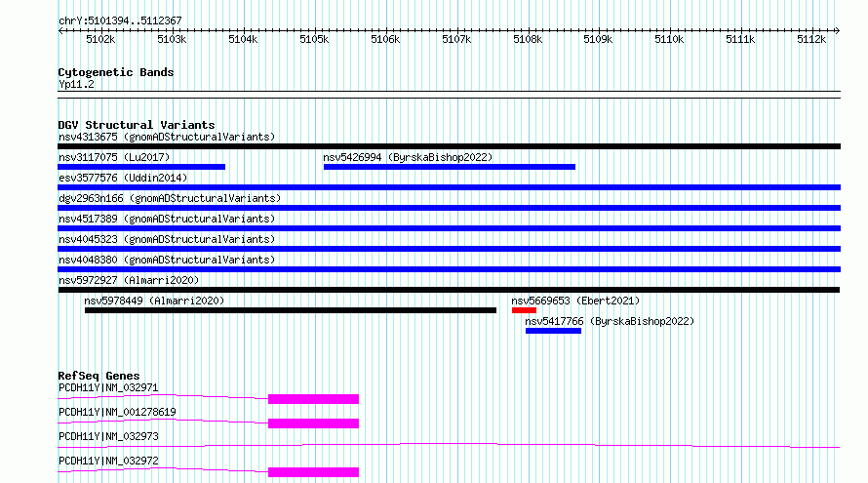Click nsv4048380 gnomAD variant label
The width and height of the screenshot is (868, 483).
(167, 260)
